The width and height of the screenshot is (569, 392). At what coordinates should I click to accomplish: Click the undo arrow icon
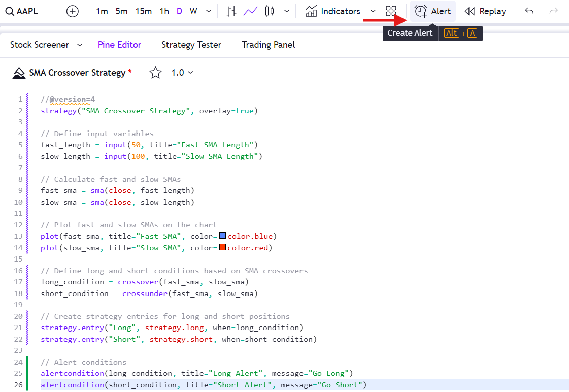pyautogui.click(x=529, y=11)
